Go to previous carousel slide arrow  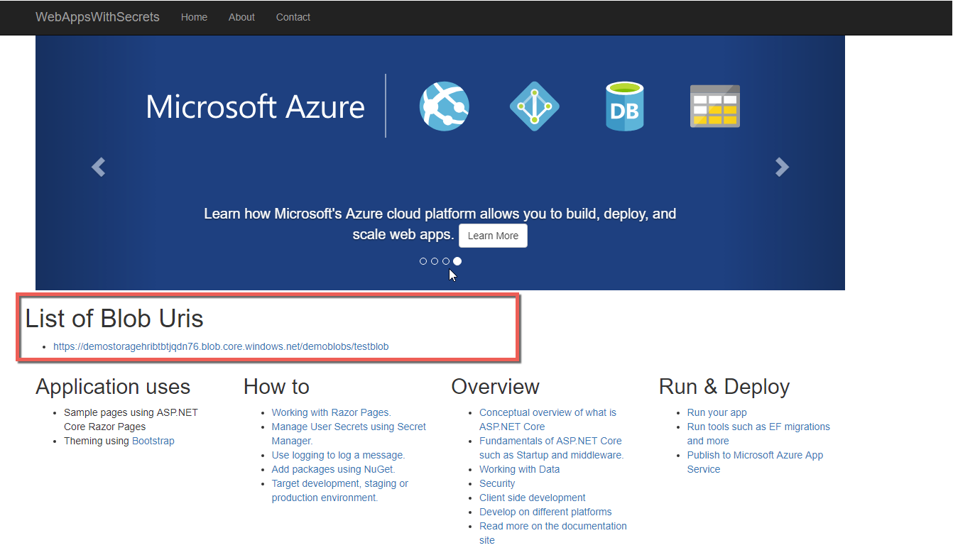(x=98, y=167)
